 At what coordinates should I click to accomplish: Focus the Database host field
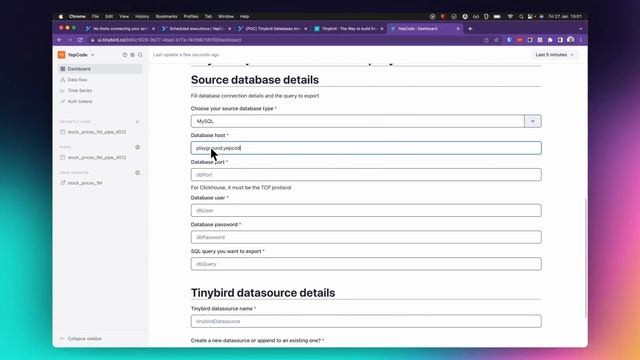[366, 148]
